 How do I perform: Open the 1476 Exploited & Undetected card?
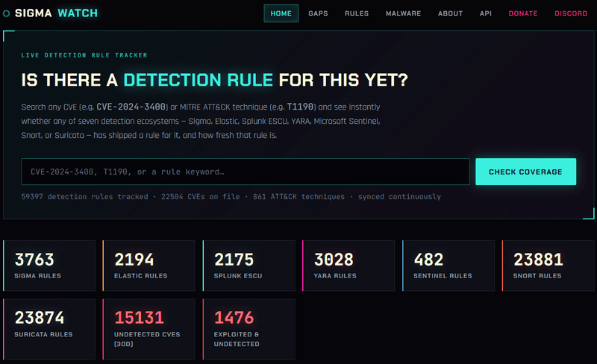[249, 329]
